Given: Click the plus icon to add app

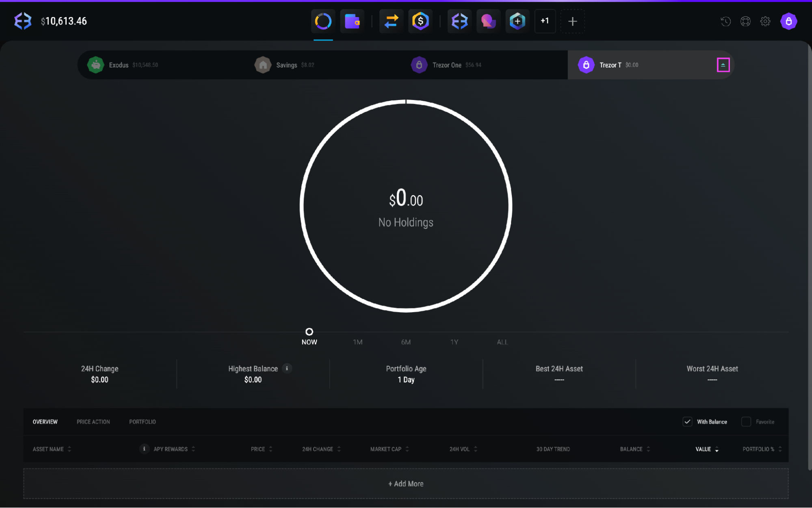Looking at the screenshot, I should (572, 21).
